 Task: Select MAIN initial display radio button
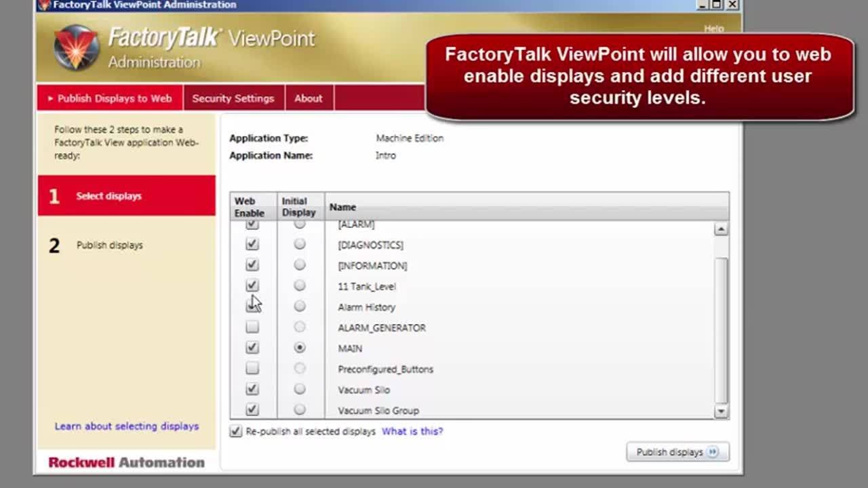pos(300,348)
